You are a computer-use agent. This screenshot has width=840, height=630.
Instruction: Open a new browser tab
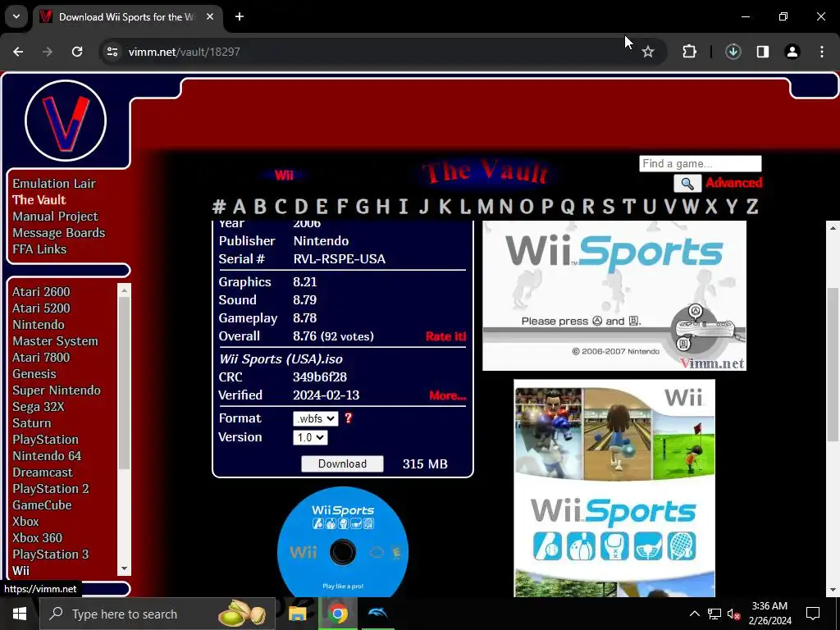pos(240,16)
